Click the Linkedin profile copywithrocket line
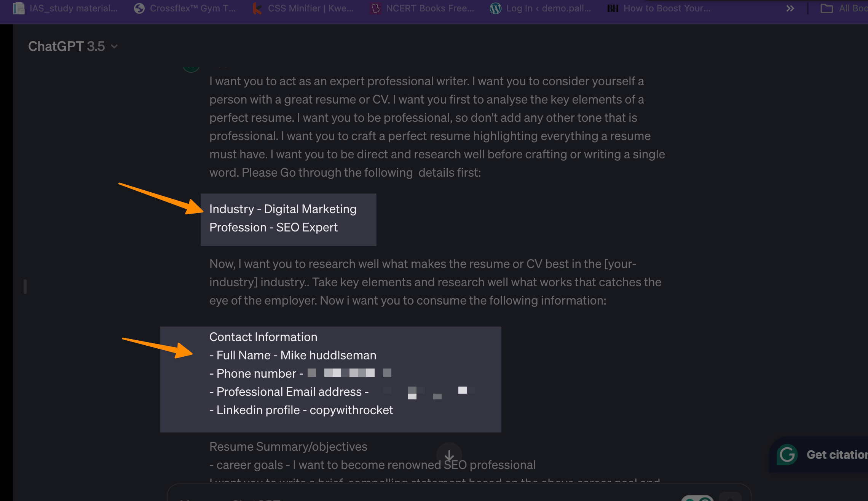 pos(301,410)
